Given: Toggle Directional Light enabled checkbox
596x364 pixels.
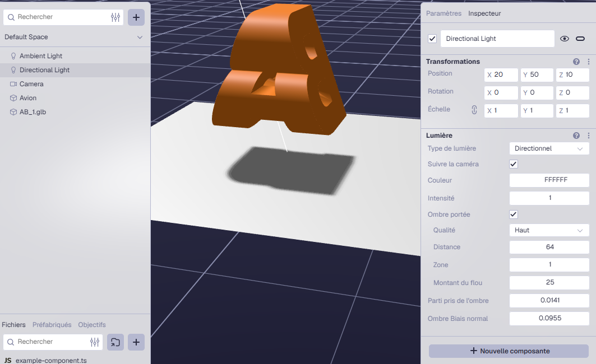Looking at the screenshot, I should coord(432,39).
